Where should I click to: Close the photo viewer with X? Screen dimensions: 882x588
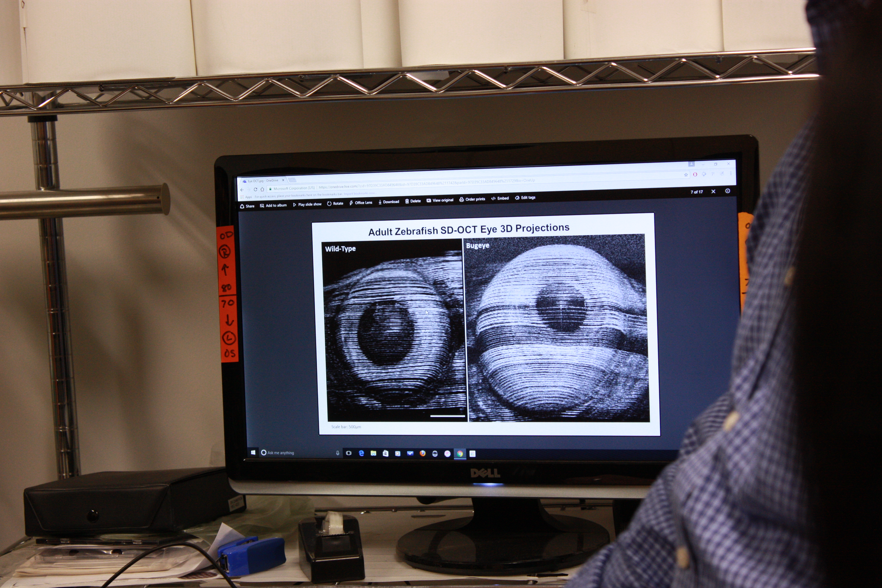click(x=713, y=192)
